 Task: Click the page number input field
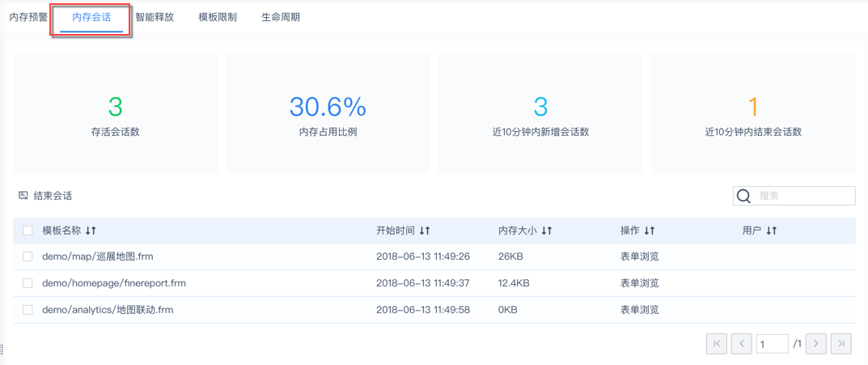tap(772, 344)
